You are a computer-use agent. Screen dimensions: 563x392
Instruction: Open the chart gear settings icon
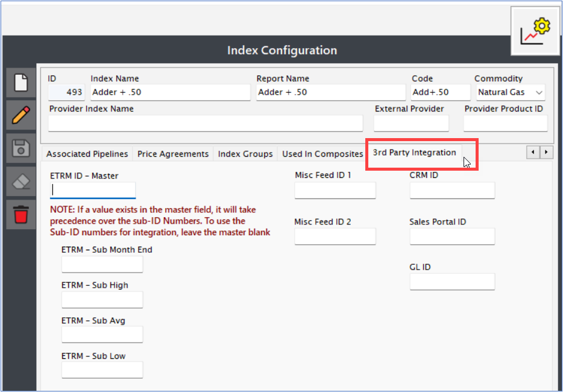click(535, 31)
